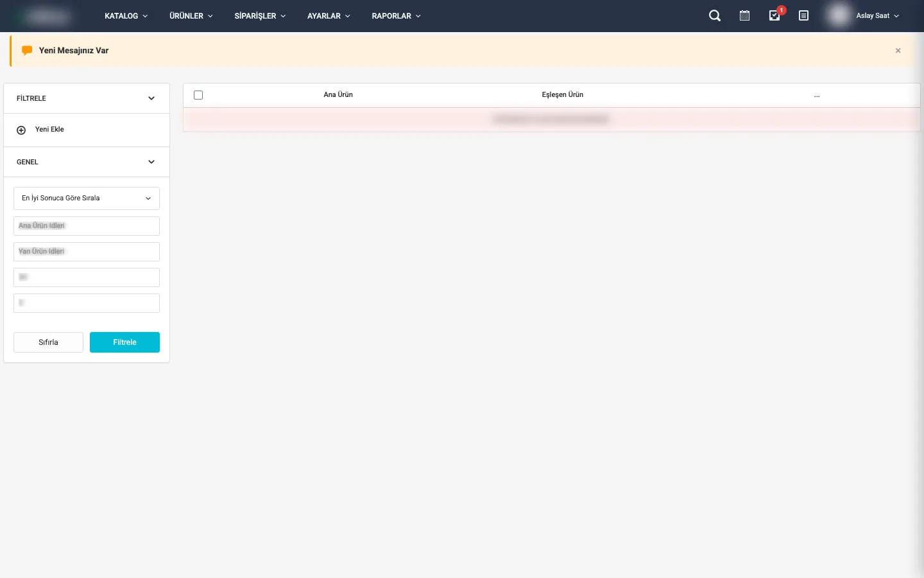Dismiss the Yeni Mesajınız Var notification

(x=898, y=51)
